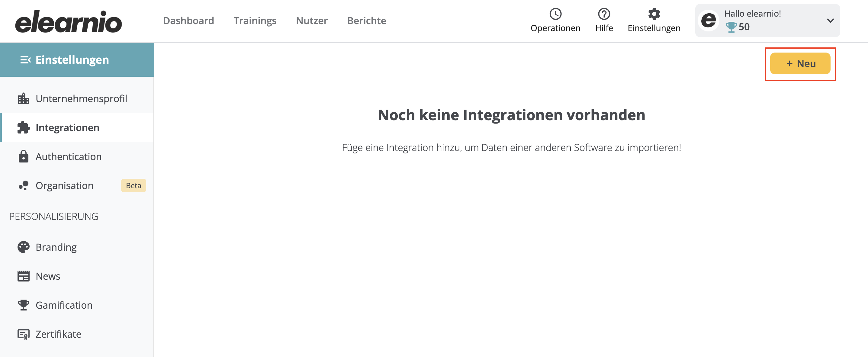The height and width of the screenshot is (357, 868).
Task: Click the Branding palette icon
Action: [x=23, y=247]
